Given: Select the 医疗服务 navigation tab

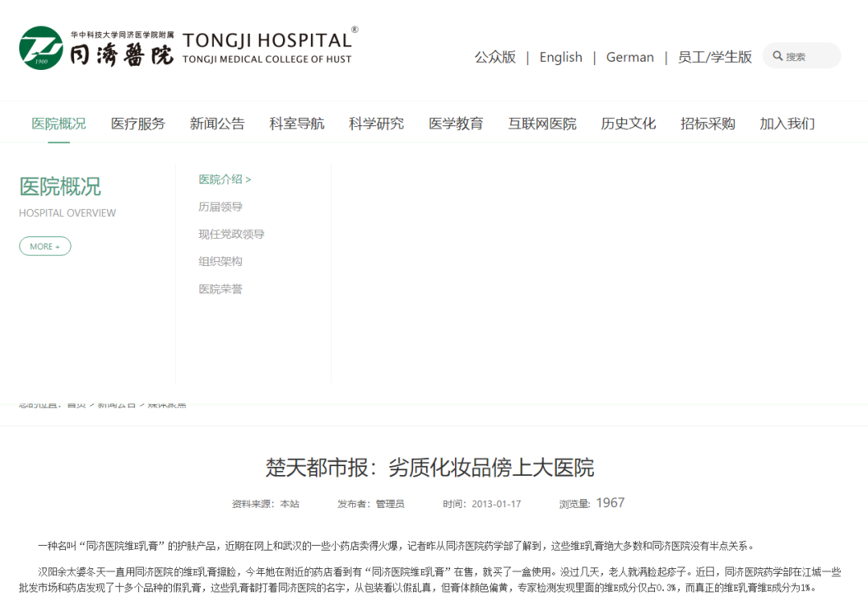Looking at the screenshot, I should pos(137,123).
